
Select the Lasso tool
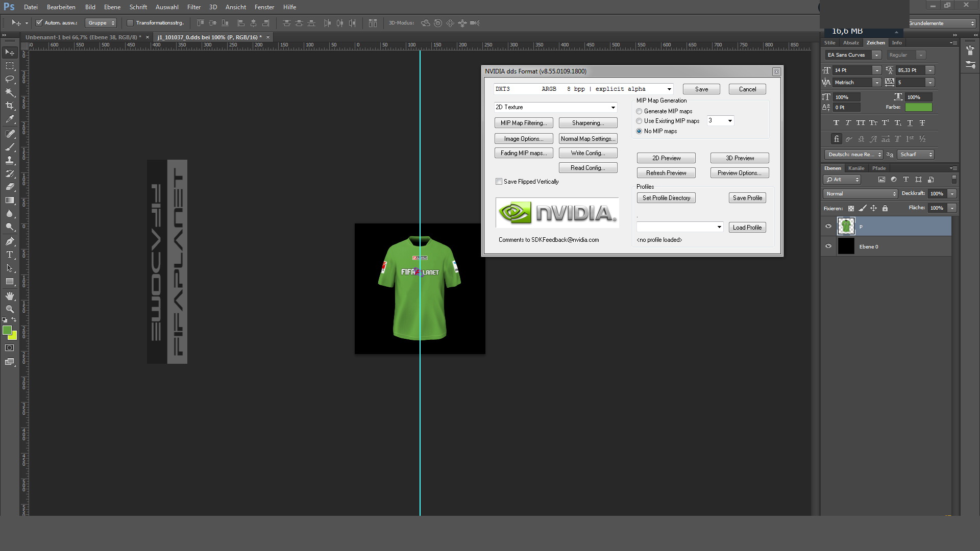10,79
